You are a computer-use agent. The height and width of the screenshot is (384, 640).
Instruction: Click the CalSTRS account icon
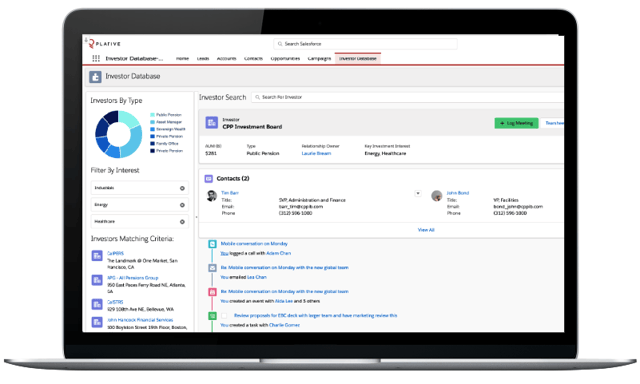97,304
